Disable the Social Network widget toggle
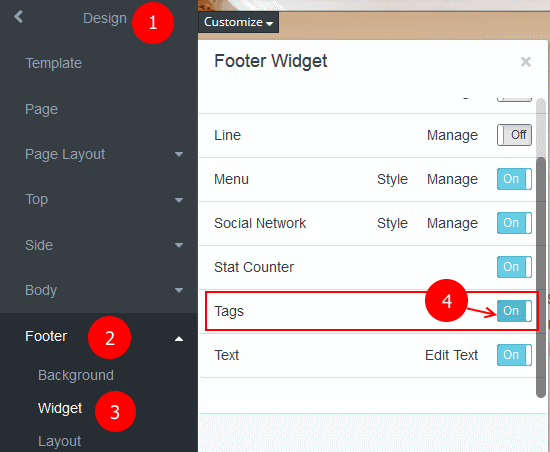The height and width of the screenshot is (452, 550). (x=514, y=223)
